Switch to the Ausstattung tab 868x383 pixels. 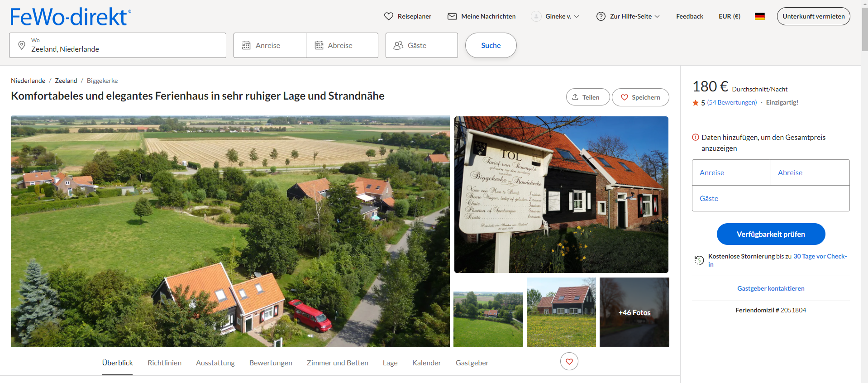[215, 363]
